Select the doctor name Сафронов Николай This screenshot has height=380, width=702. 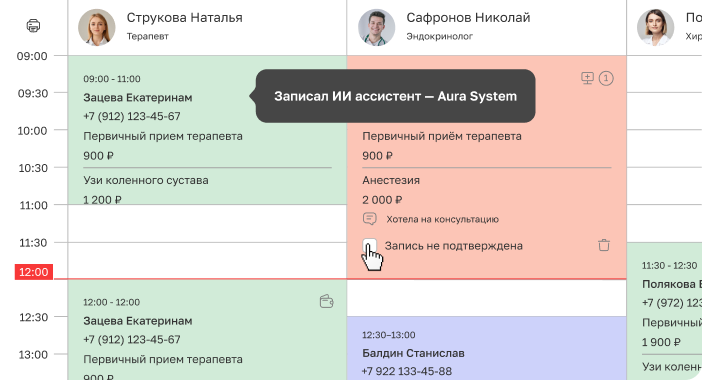(x=468, y=17)
